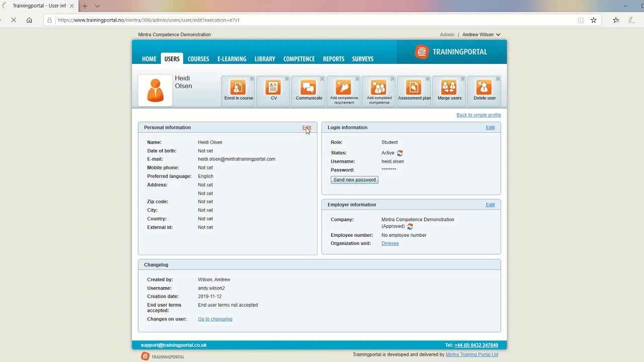
Task: Click the Add completed competence icon
Action: (x=379, y=90)
